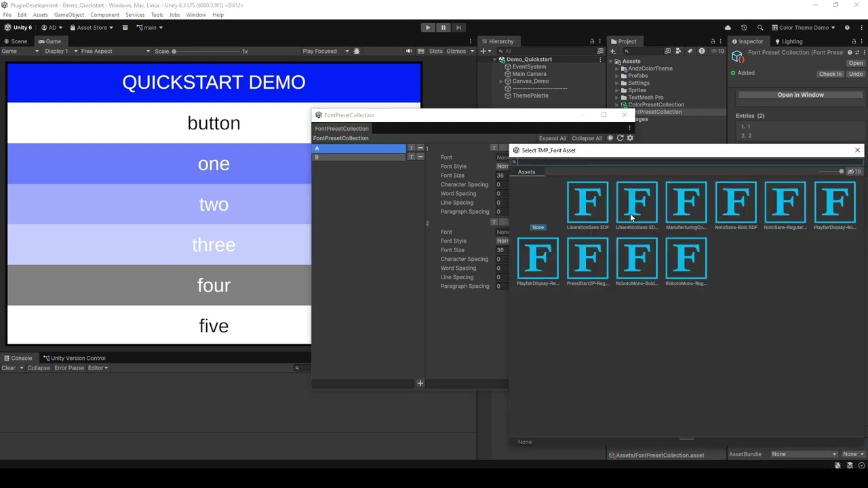Image resolution: width=868 pixels, height=488 pixels.
Task: Toggle Gizmos in the Game view
Action: 456,52
